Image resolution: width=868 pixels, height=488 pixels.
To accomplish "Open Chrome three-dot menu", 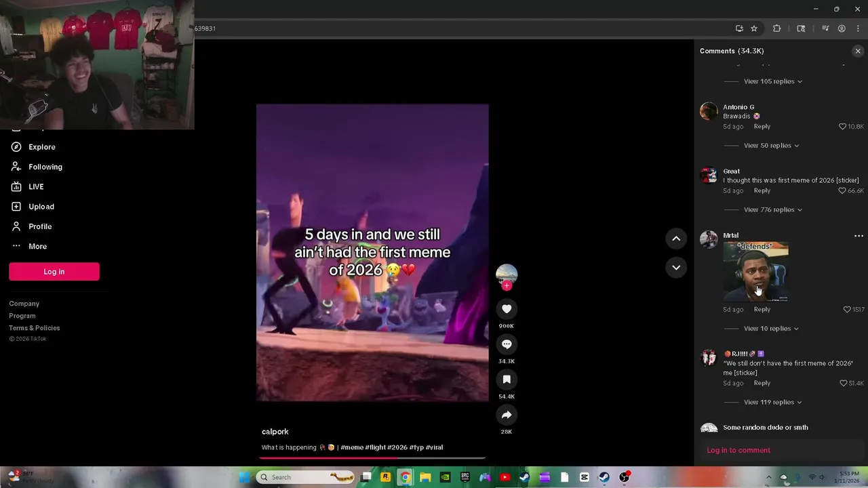I will click(858, 28).
